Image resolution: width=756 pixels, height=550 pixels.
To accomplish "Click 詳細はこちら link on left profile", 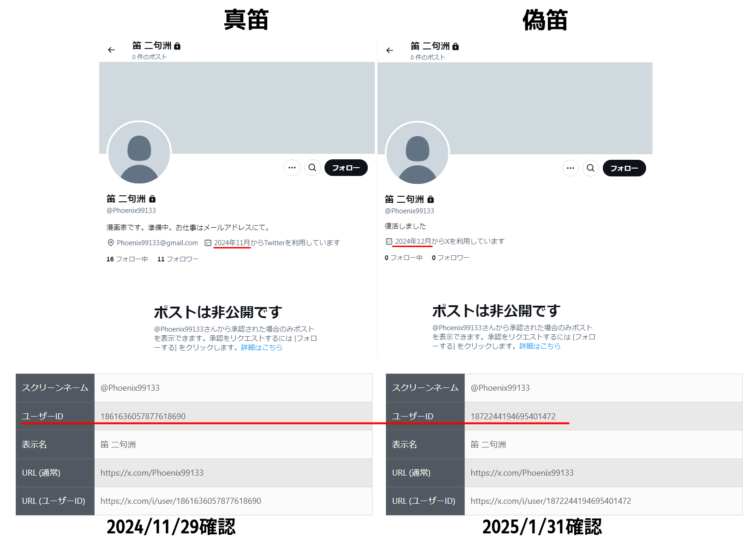I will click(262, 347).
